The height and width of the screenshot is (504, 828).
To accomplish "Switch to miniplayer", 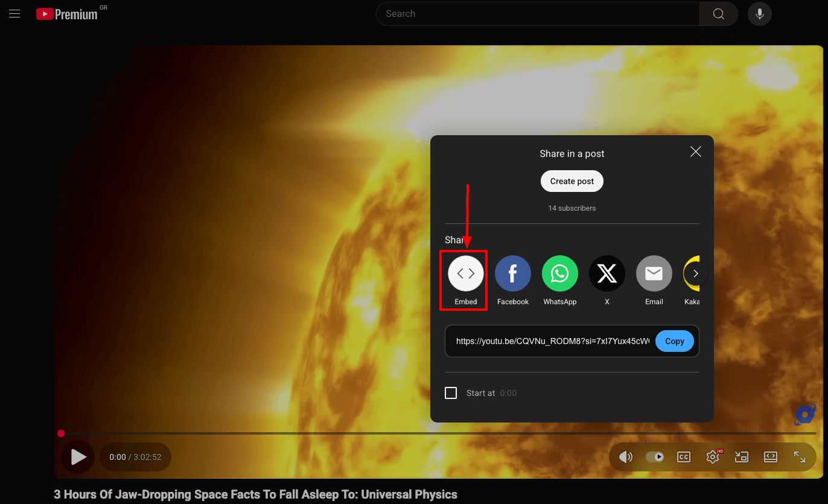I will (x=742, y=457).
